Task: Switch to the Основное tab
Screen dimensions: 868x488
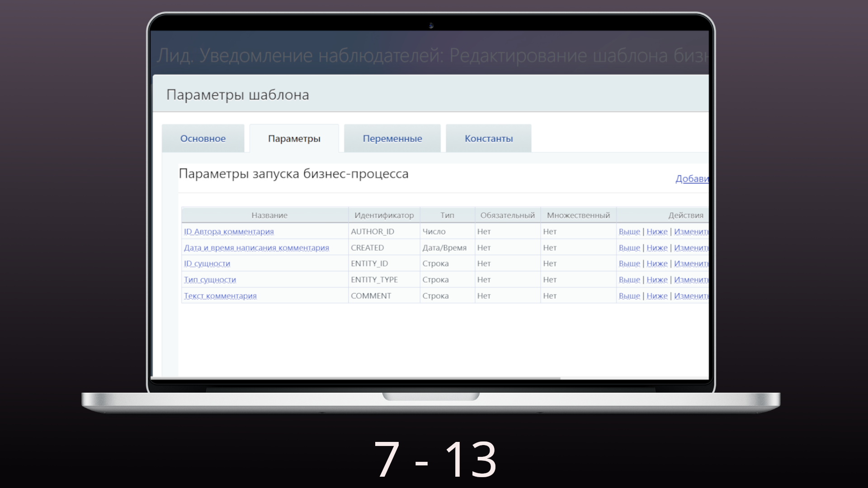Action: [x=203, y=139]
